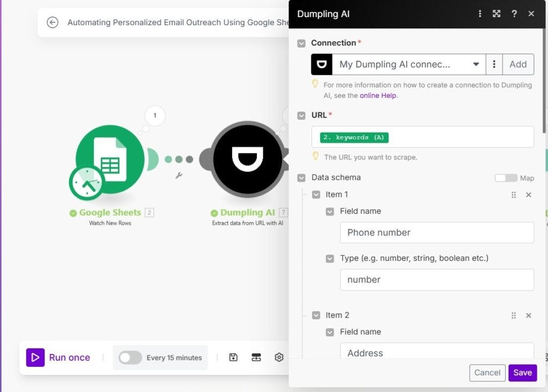The height and width of the screenshot is (392, 548).
Task: Collapse Item 2 in data schema
Action: coord(316,316)
